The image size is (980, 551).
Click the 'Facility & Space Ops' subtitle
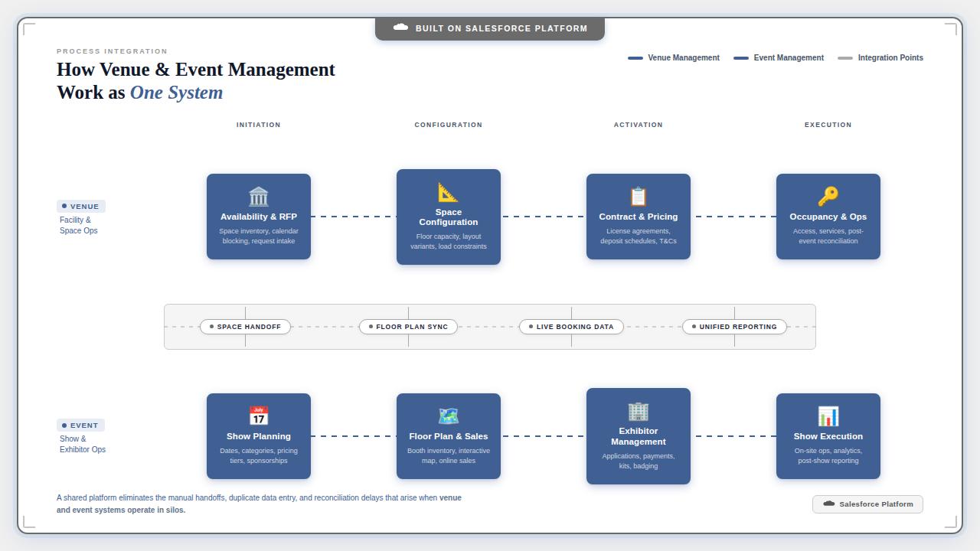(79, 225)
